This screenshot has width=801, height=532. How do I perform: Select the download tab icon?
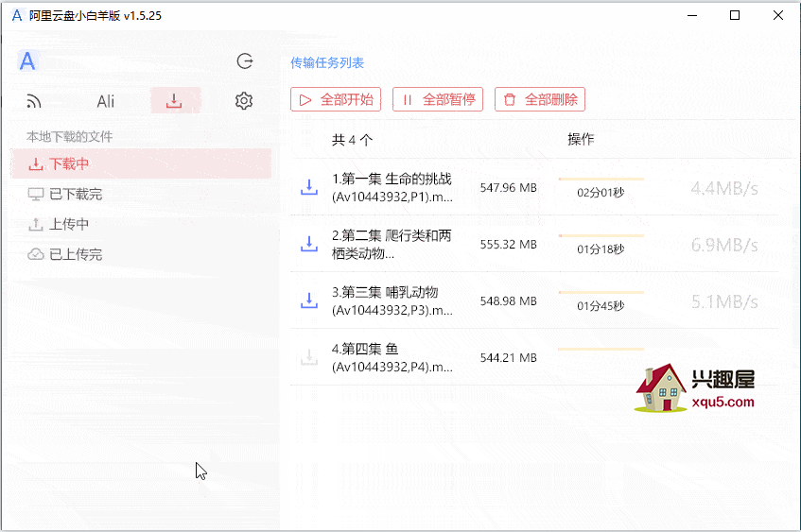click(x=174, y=100)
